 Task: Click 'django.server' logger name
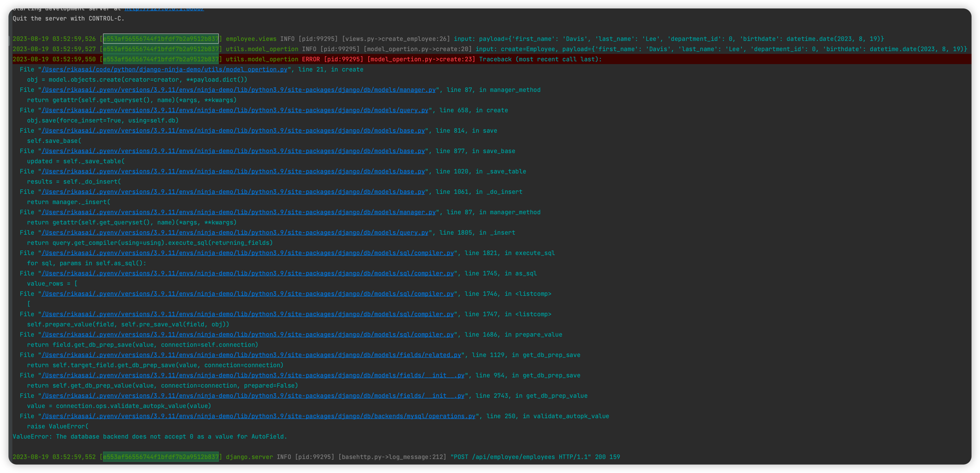pos(250,457)
